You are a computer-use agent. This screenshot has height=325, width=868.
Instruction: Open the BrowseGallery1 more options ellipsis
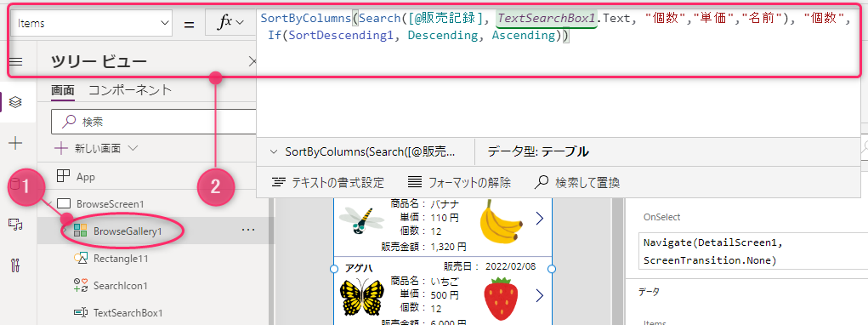pos(248,230)
